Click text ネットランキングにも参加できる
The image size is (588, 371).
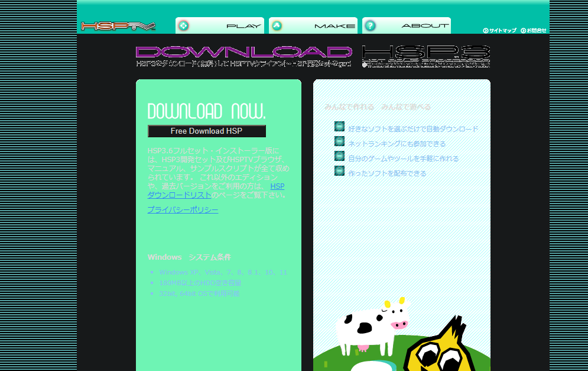[397, 144]
